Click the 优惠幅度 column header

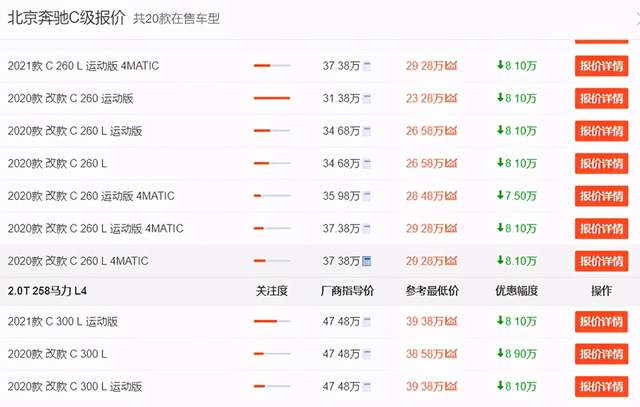click(517, 291)
